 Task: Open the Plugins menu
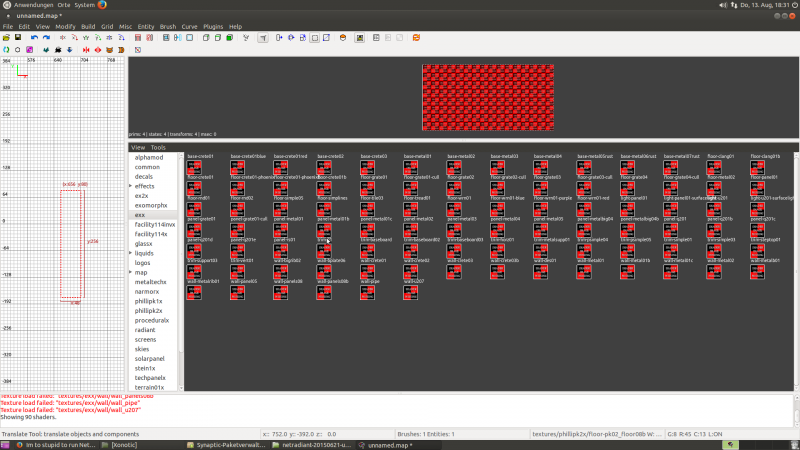pos(211,26)
